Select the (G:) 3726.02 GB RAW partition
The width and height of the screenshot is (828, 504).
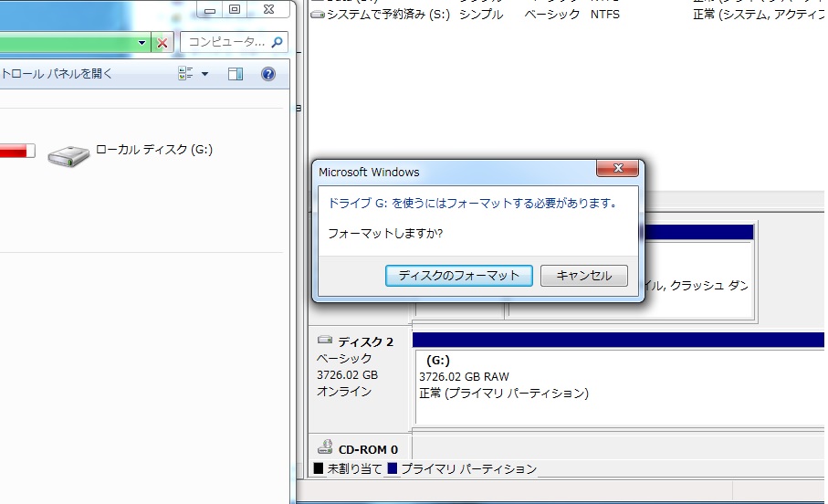pos(620,387)
